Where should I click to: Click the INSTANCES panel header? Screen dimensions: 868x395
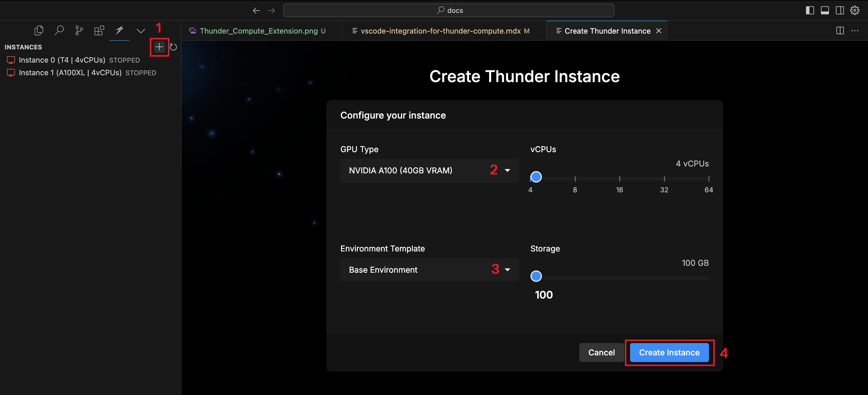click(23, 47)
